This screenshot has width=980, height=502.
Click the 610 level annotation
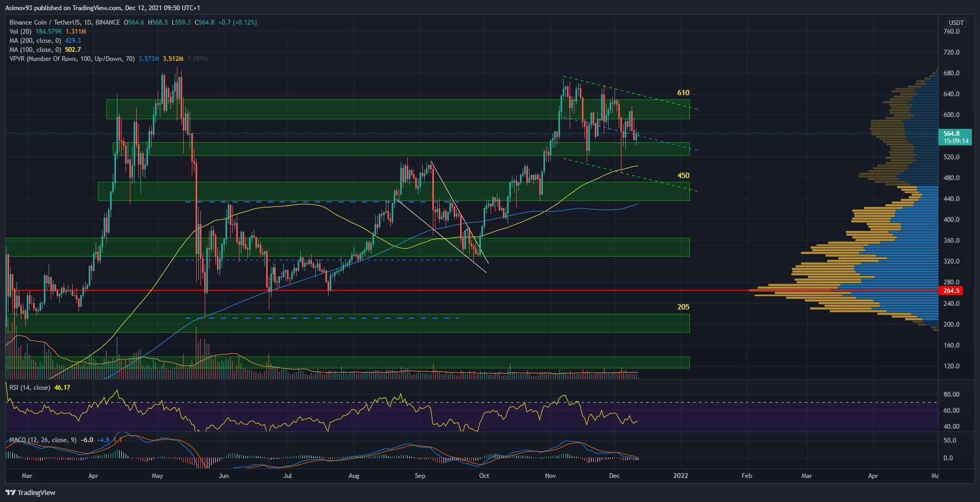pyautogui.click(x=683, y=93)
